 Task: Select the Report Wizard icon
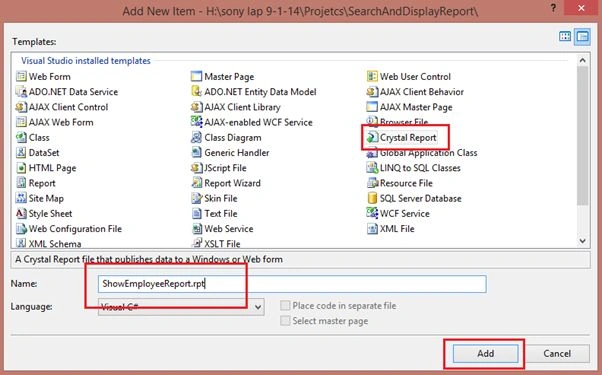(197, 183)
